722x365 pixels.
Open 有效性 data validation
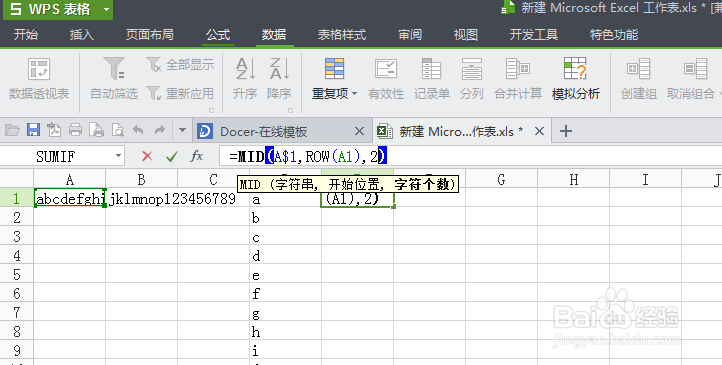(386, 79)
